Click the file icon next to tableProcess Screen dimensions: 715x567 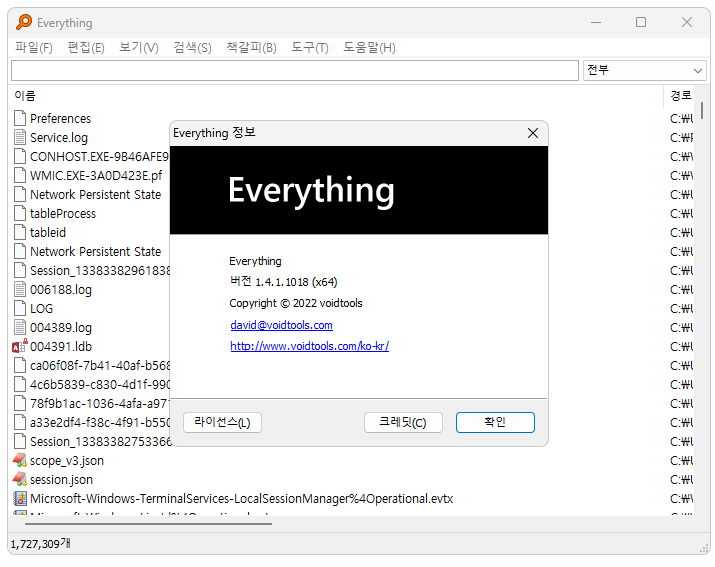[x=20, y=213]
